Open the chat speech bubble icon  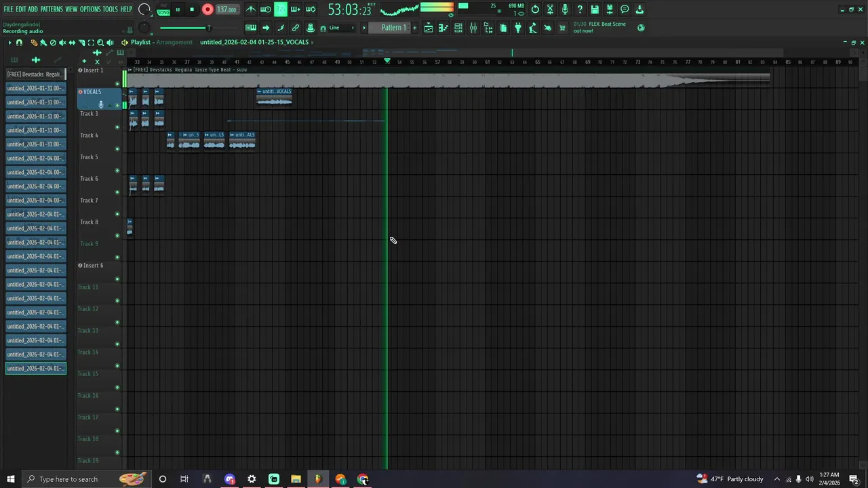[625, 9]
